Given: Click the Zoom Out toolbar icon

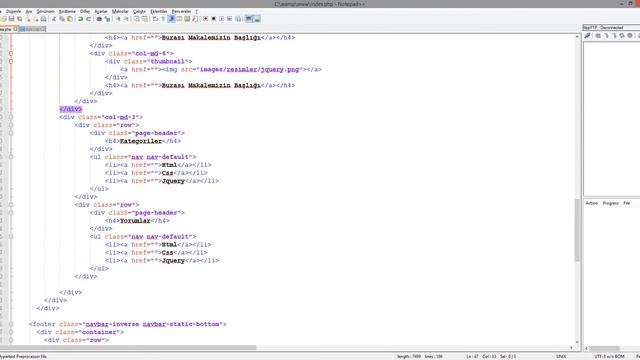Looking at the screenshot, I should [126, 19].
